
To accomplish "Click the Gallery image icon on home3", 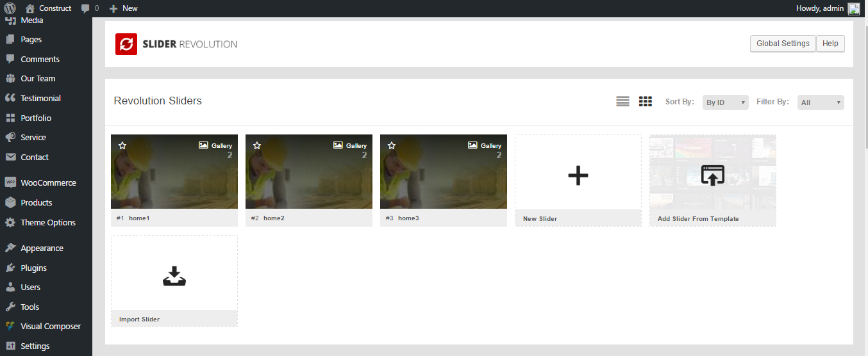I will pos(472,145).
